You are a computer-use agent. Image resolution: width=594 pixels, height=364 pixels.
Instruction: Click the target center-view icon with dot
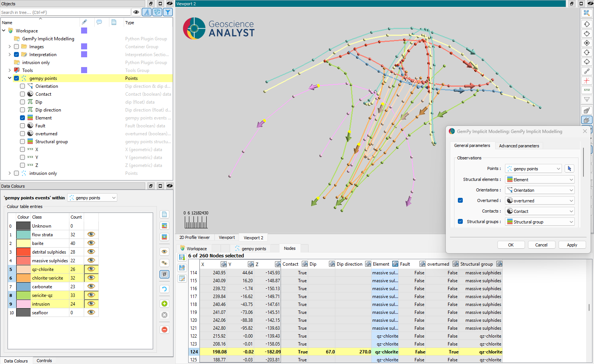(x=586, y=43)
